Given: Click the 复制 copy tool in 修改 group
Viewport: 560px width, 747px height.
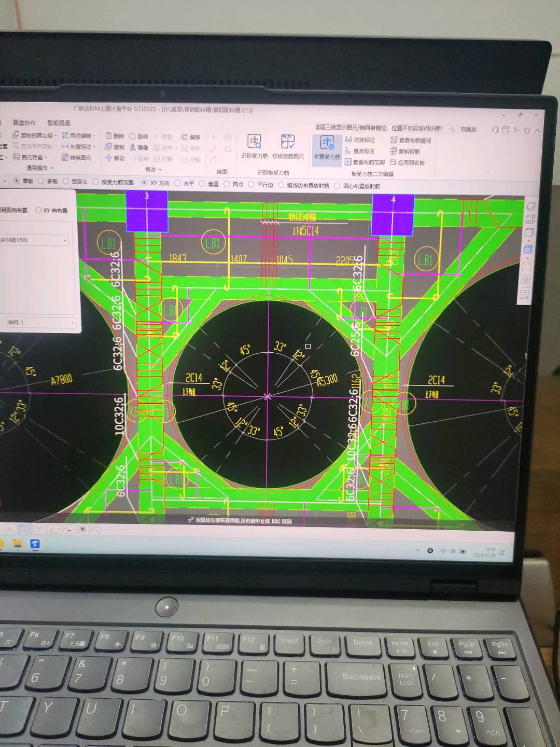Looking at the screenshot, I should coord(115,147).
